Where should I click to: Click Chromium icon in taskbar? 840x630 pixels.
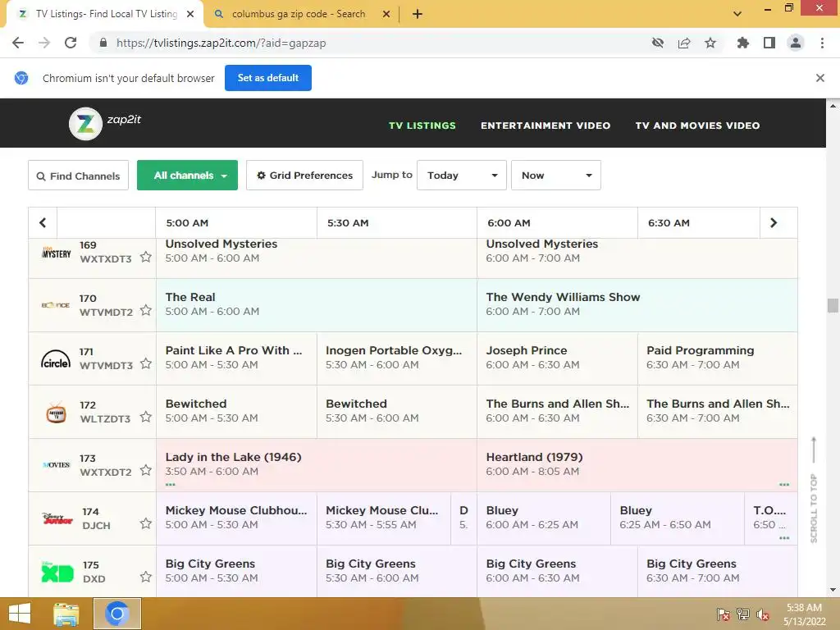117,614
